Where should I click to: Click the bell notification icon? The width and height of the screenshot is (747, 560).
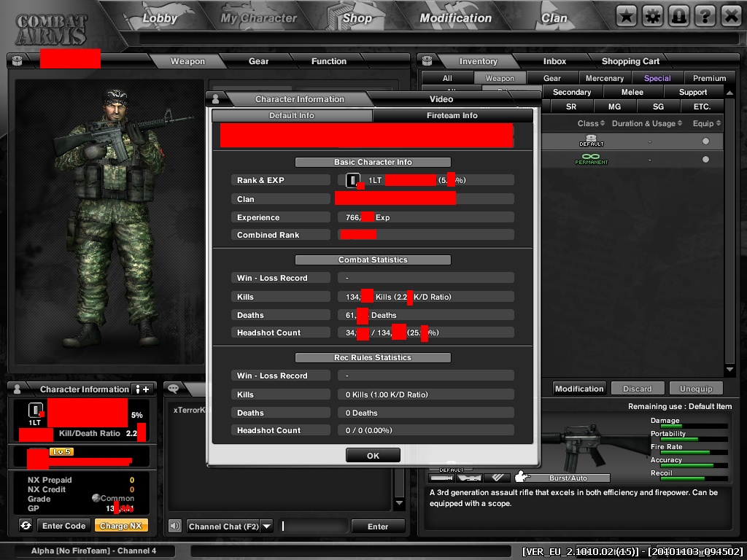point(678,17)
